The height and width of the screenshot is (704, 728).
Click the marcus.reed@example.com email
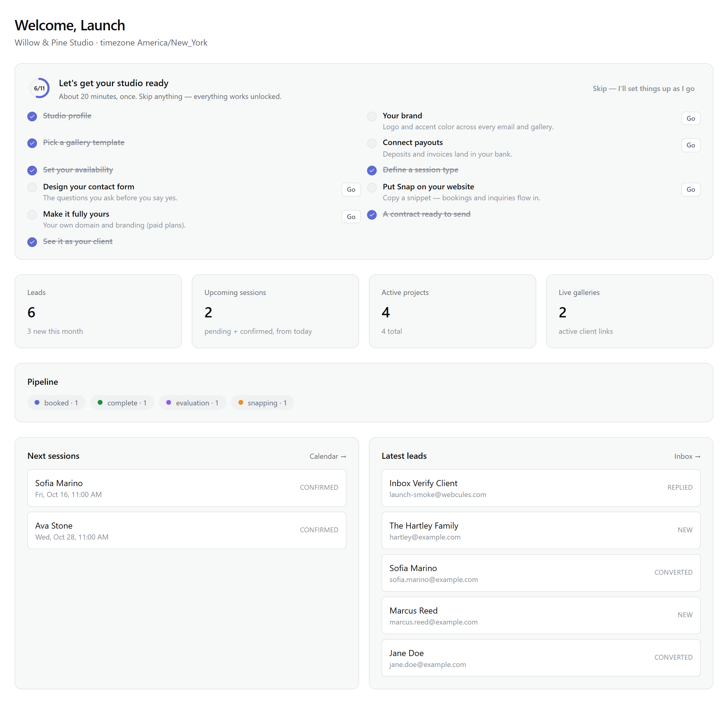tap(433, 622)
